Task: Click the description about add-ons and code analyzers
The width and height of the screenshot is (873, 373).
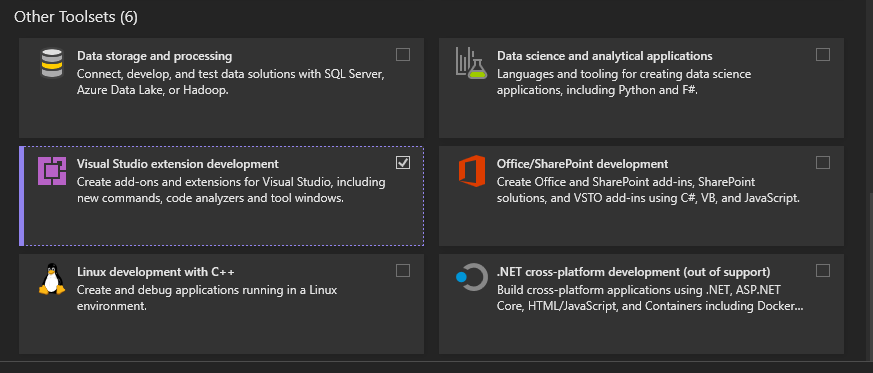Action: pos(231,190)
